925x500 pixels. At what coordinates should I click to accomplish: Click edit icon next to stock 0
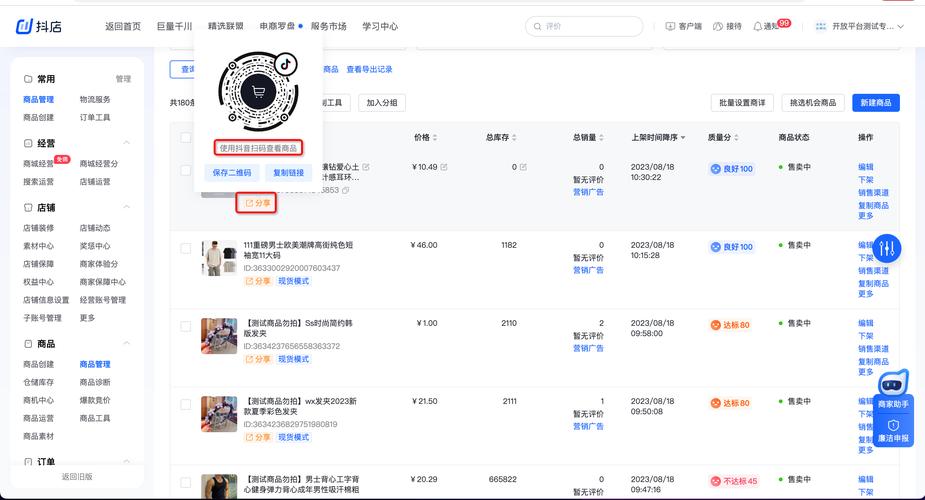pos(523,167)
